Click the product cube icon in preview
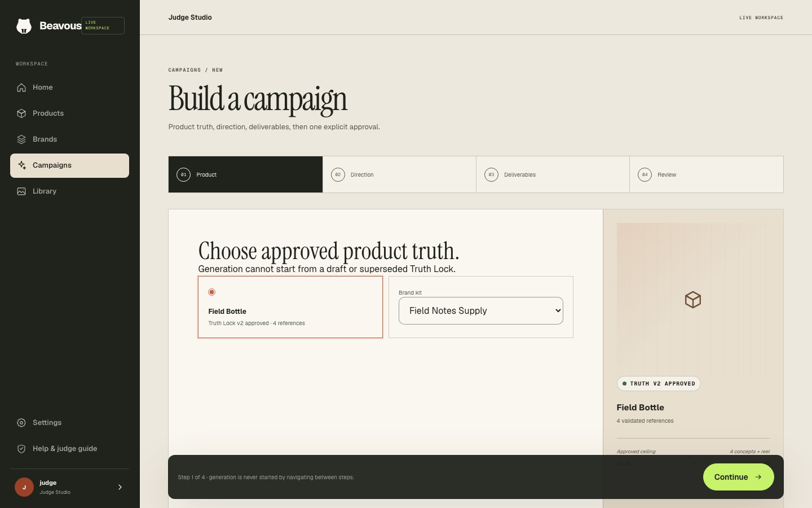 [x=693, y=300]
